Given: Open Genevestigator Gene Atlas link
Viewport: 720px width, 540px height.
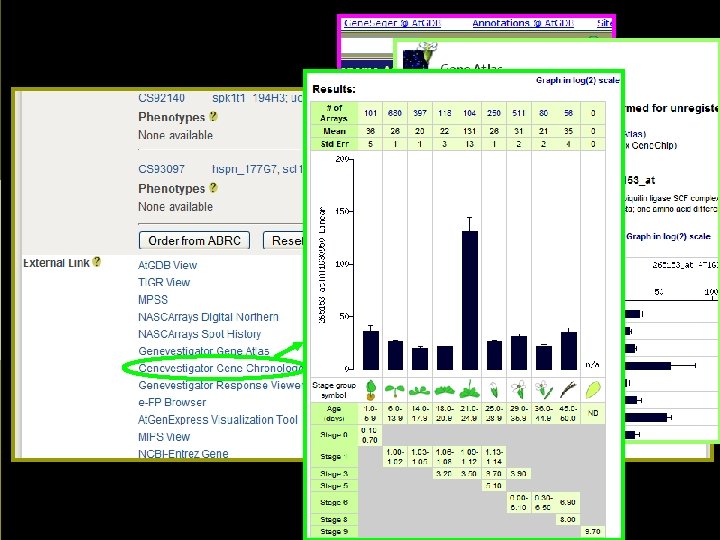Looking at the screenshot, I should point(203,351).
